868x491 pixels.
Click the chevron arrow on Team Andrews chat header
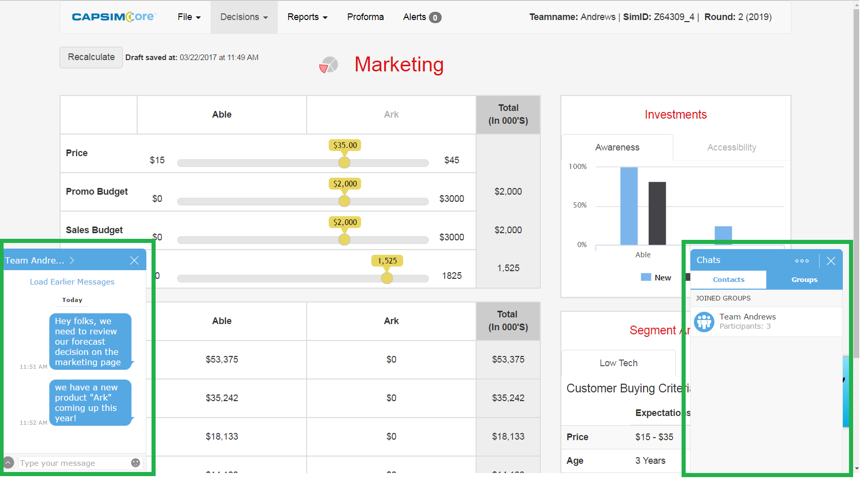(x=72, y=260)
